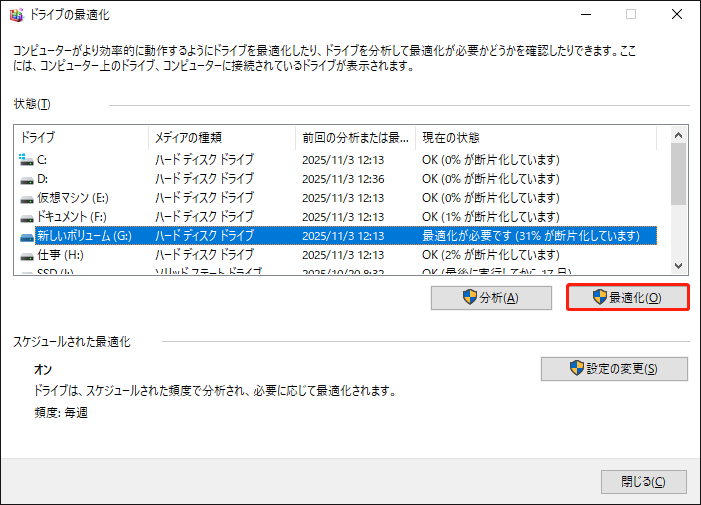Click the オン schedule status text
701x505 pixels.
(x=43, y=370)
